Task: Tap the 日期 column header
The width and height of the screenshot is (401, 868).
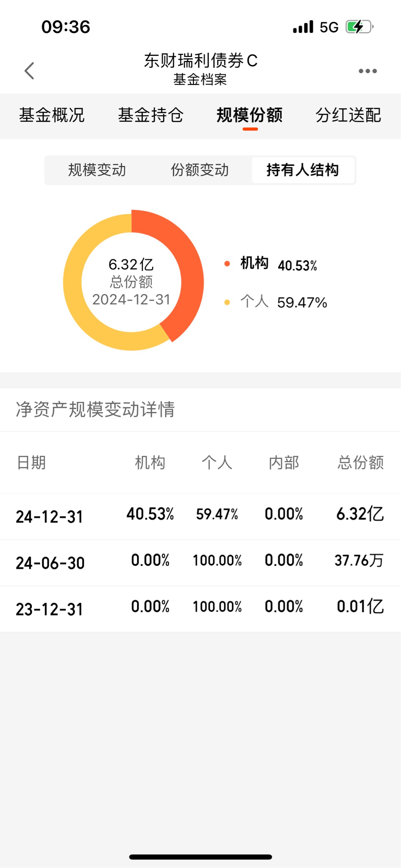Action: point(32,462)
